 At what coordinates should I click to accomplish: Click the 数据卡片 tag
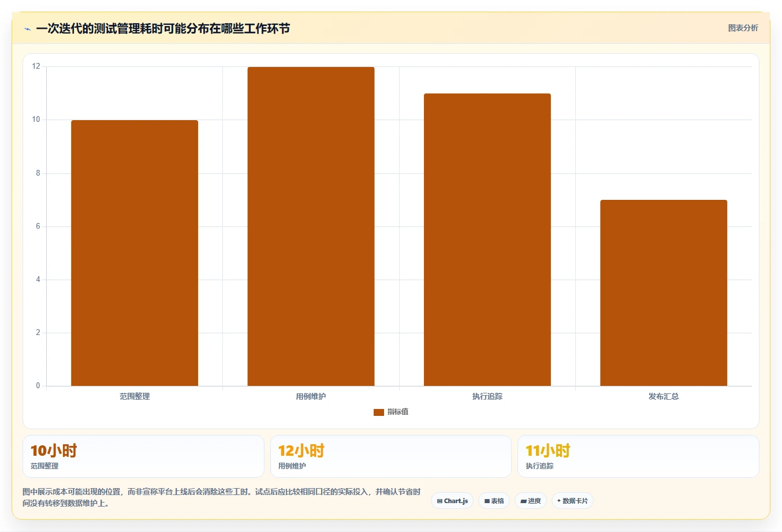(x=572, y=501)
